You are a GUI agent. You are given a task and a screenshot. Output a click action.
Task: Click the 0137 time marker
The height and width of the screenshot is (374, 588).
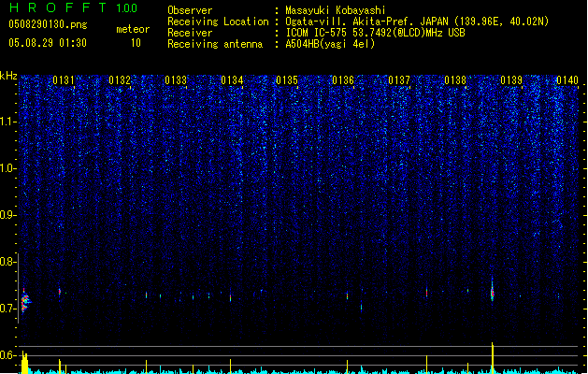click(399, 80)
